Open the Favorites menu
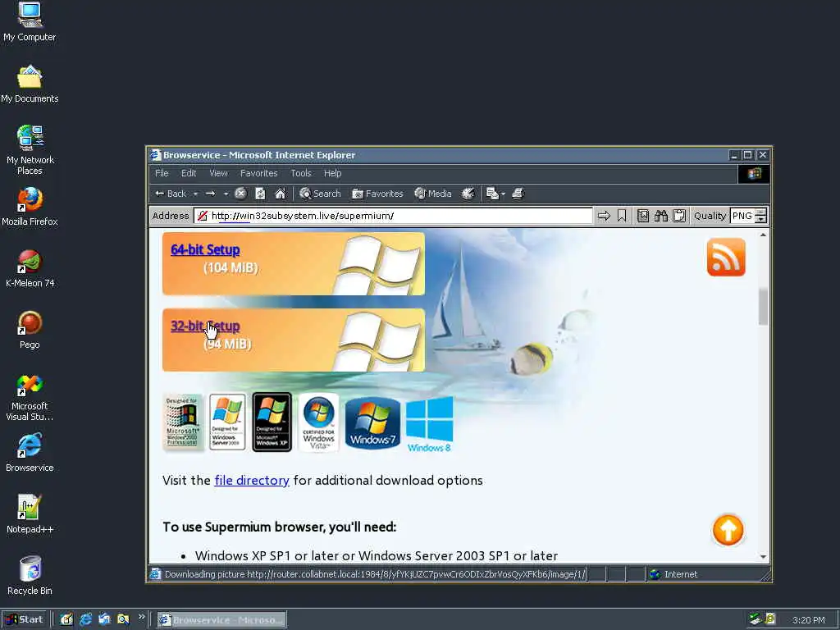Viewport: 840px width, 630px height. point(258,173)
